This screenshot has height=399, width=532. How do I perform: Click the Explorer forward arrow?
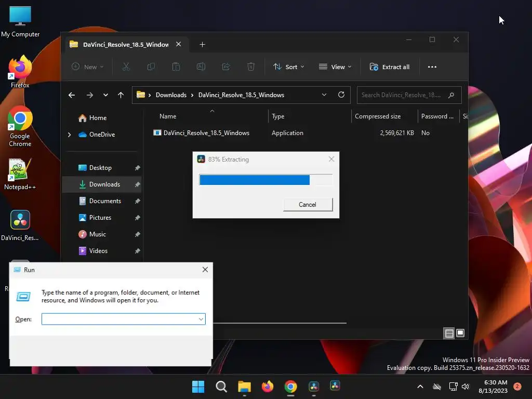tap(89, 95)
